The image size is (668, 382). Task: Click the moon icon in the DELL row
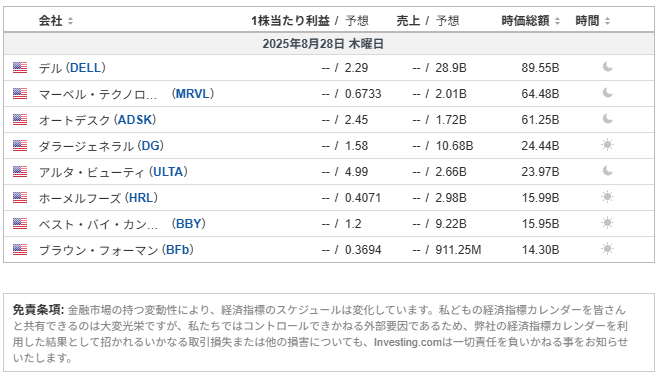608,67
